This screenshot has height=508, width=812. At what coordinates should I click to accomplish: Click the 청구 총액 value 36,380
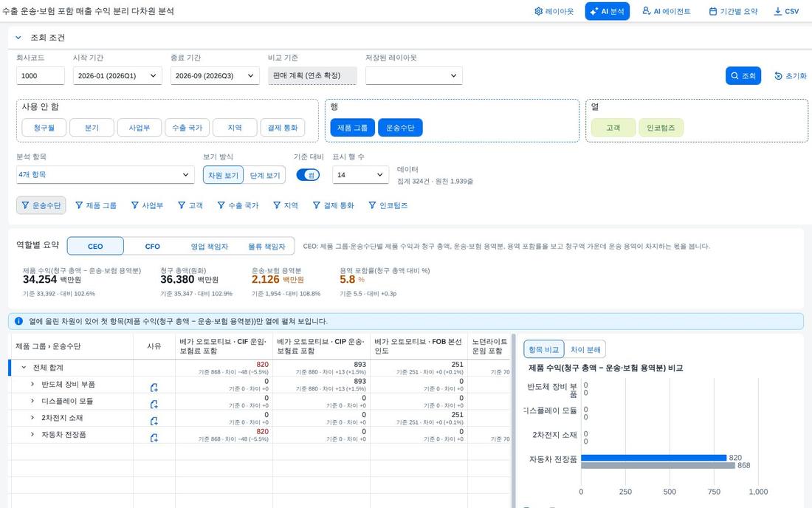[177, 279]
